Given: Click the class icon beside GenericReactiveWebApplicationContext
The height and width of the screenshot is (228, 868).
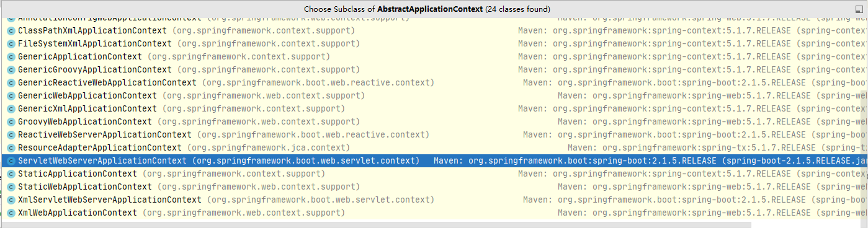Looking at the screenshot, I should click(x=11, y=82).
